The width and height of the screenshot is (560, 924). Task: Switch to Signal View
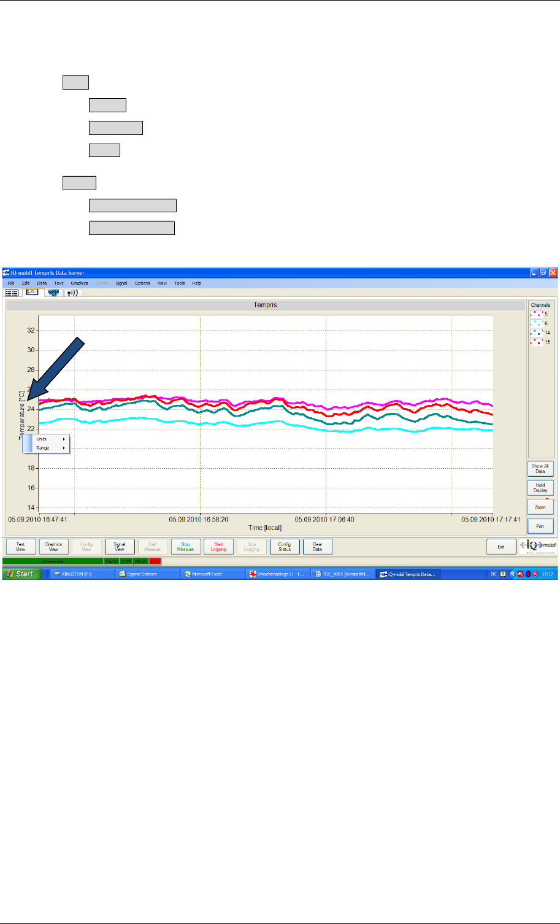(120, 547)
